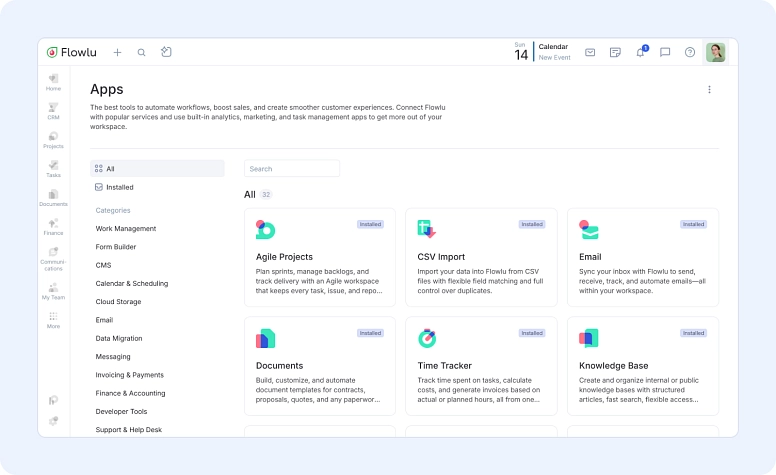The width and height of the screenshot is (776, 475).
Task: Filter by Work Management category
Action: (126, 228)
